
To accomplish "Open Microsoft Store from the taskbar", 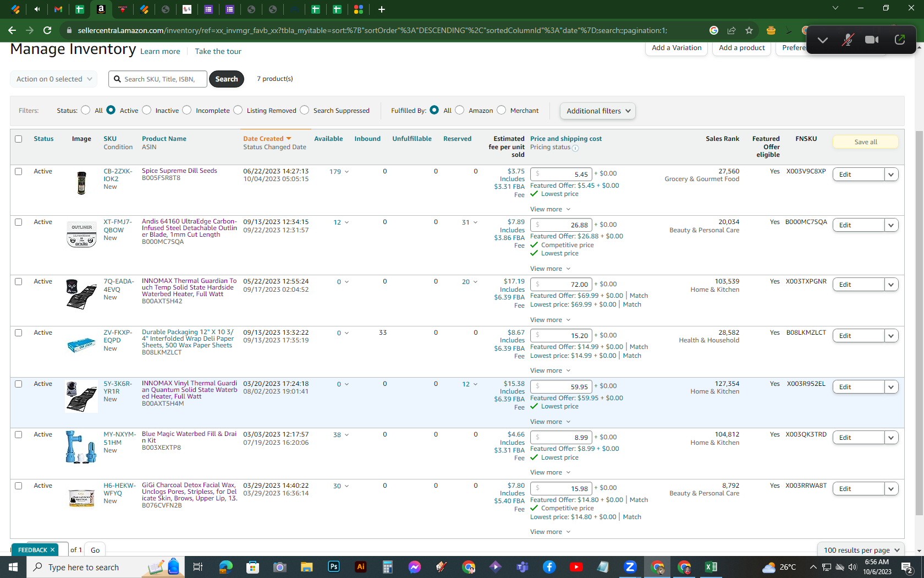I will [253, 566].
